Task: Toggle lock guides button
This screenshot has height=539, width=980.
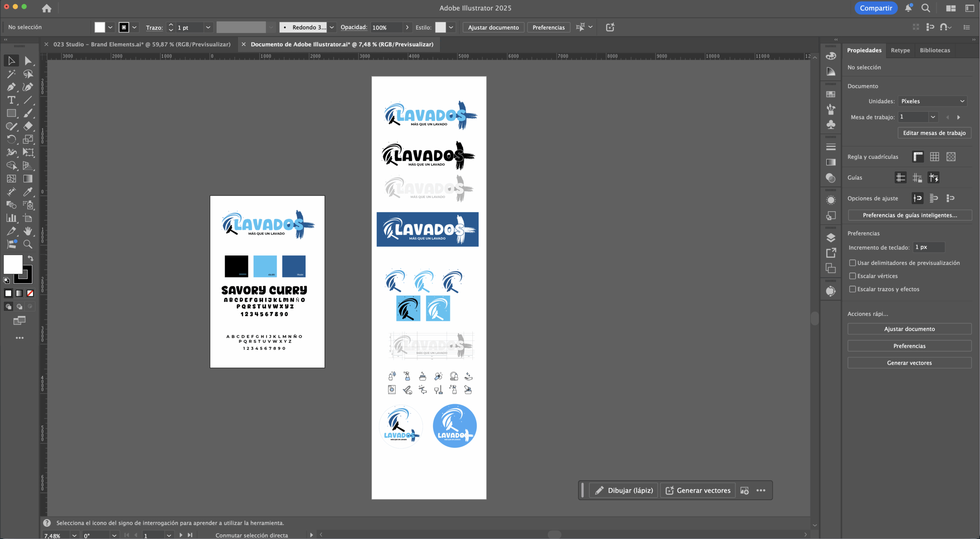Action: click(917, 178)
